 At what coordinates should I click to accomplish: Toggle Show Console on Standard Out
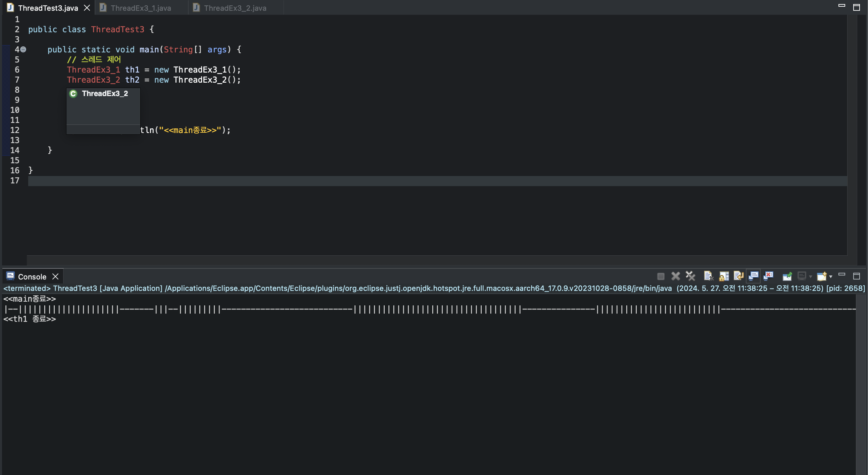click(754, 276)
